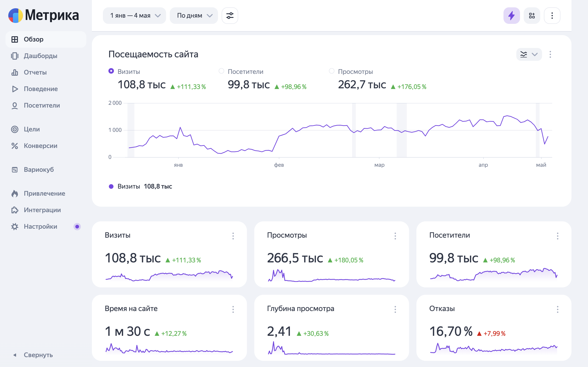Go to Дашборды in sidebar
The width and height of the screenshot is (588, 367).
(40, 56)
